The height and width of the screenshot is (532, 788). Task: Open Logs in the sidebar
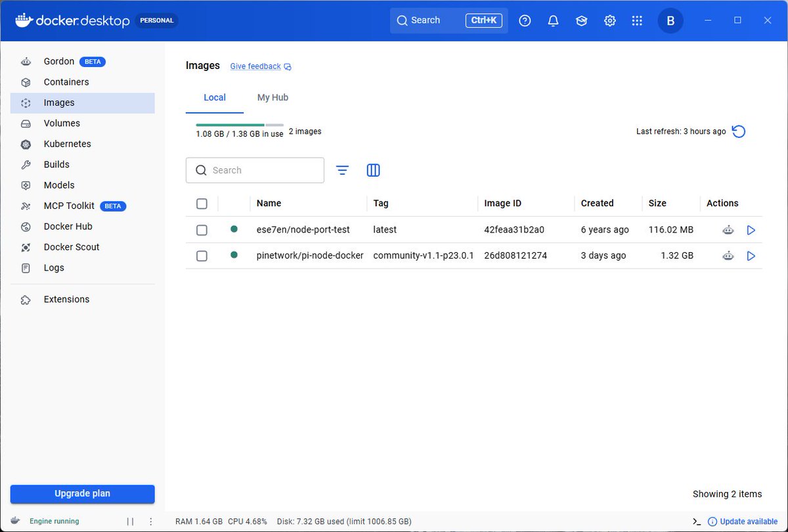[x=83, y=268]
